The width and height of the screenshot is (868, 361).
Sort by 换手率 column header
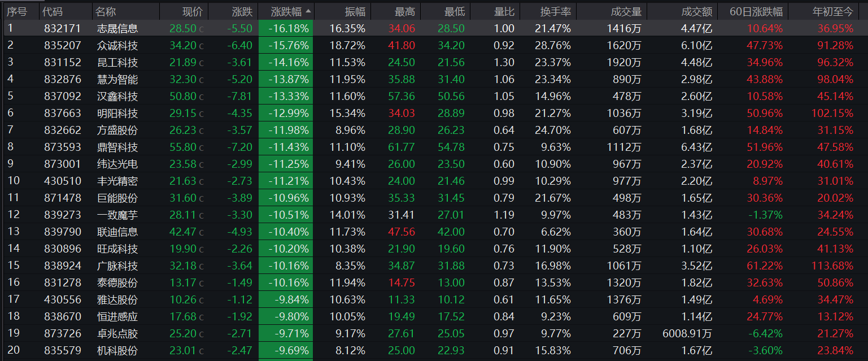tap(556, 12)
